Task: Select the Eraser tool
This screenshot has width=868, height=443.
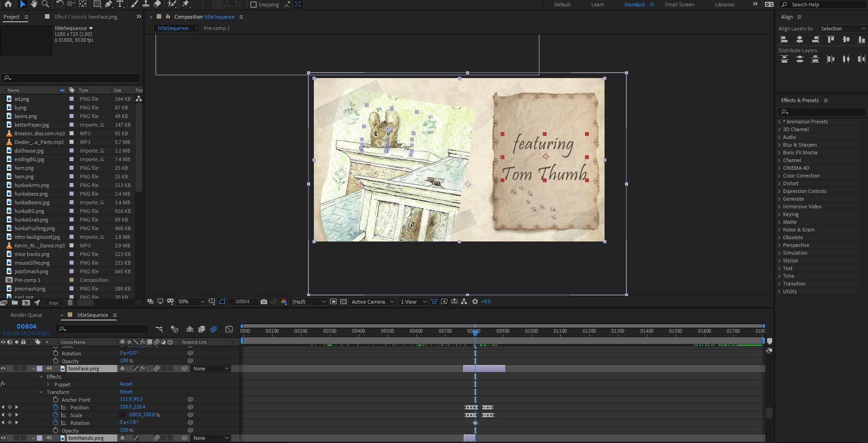Action: point(157,4)
